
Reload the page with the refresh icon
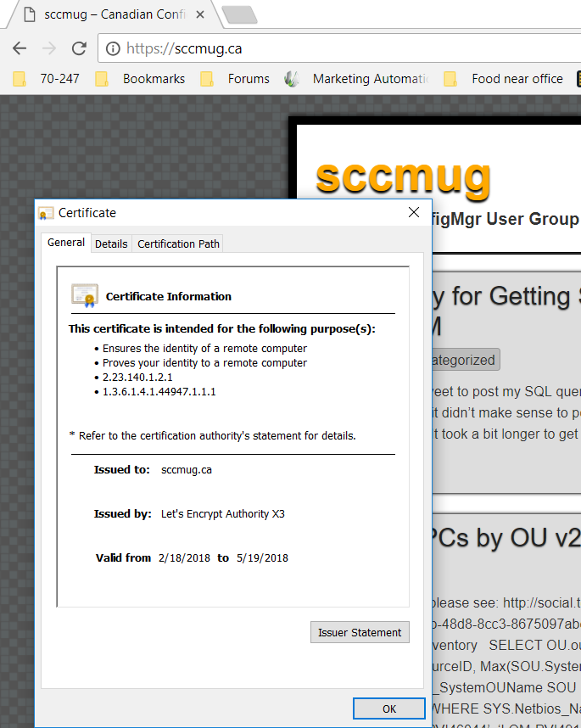click(x=79, y=48)
